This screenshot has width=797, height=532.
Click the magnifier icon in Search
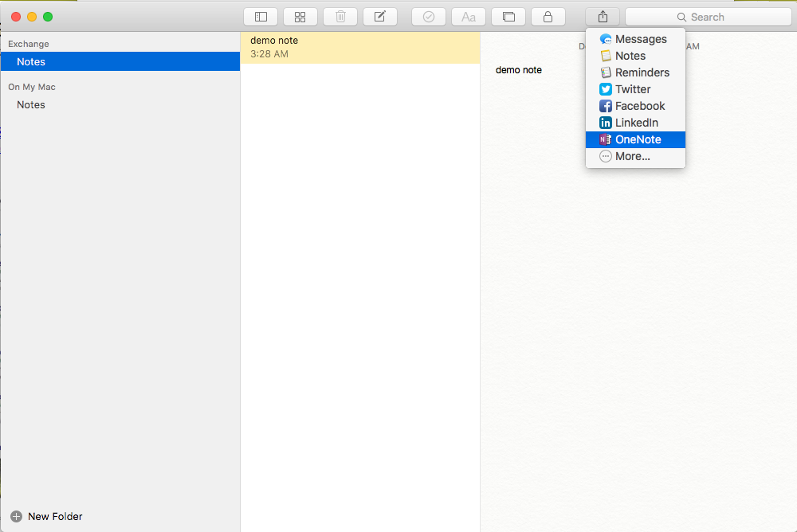(681, 18)
